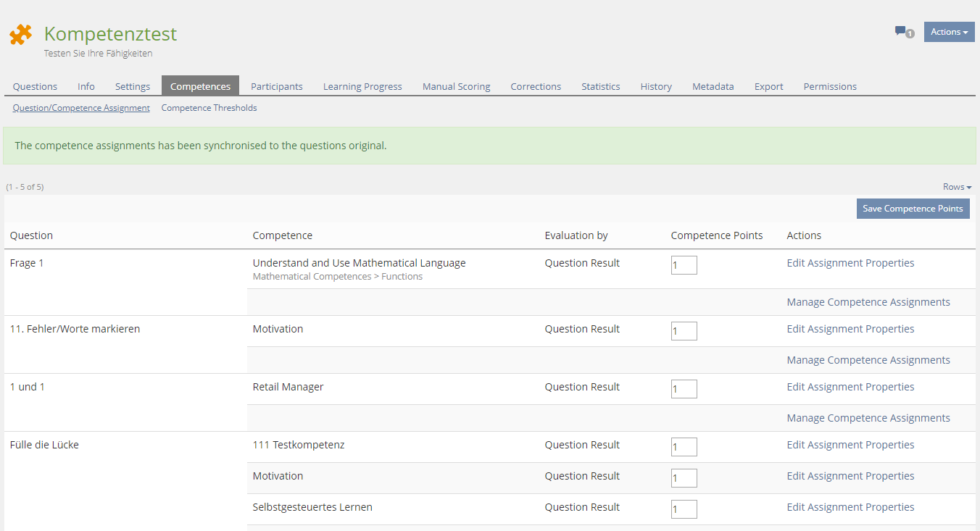
Task: Open the Participants tab
Action: click(276, 86)
